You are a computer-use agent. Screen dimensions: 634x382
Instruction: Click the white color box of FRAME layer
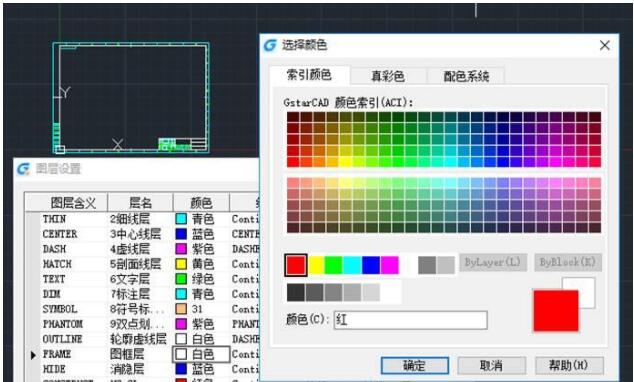[x=181, y=354]
